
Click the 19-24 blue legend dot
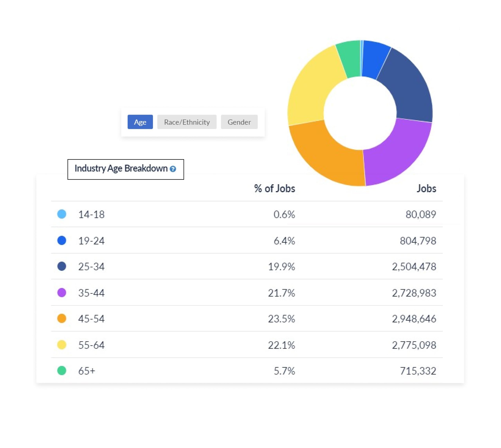[x=62, y=240]
